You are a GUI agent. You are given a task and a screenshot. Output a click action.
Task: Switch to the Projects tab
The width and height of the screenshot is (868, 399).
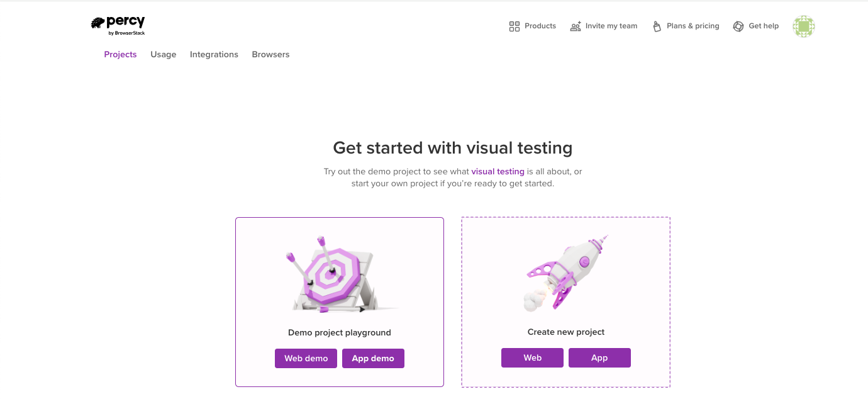click(120, 55)
